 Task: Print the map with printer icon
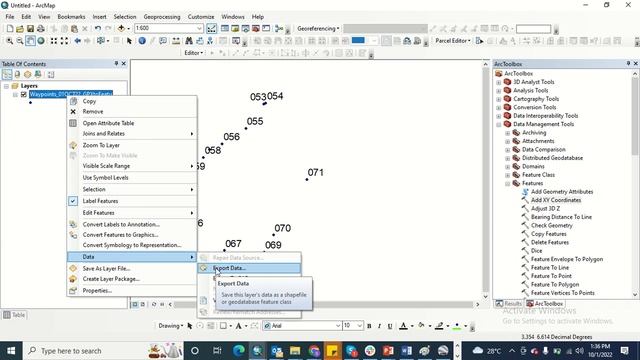tap(40, 29)
